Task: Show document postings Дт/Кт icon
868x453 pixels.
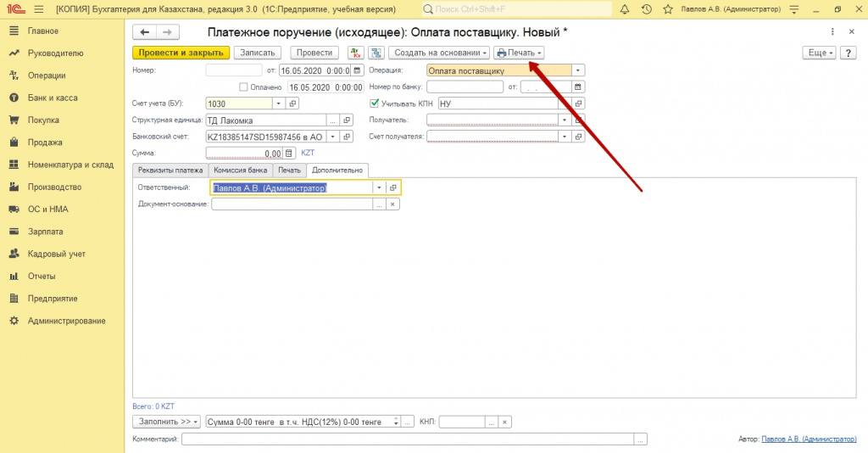Action: click(x=355, y=53)
